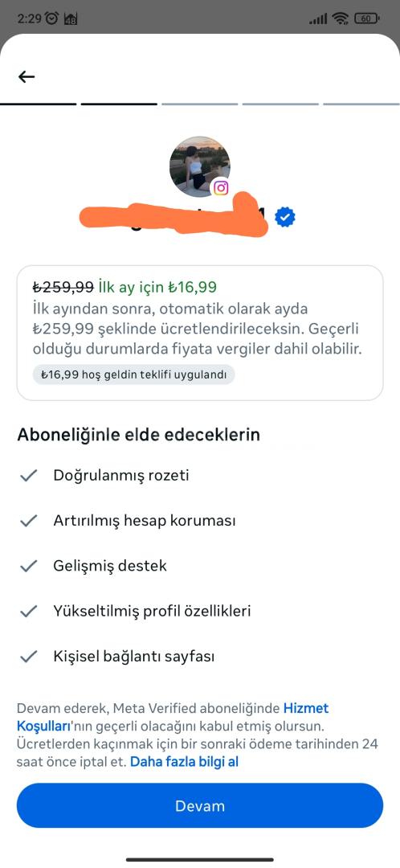Tap the ₺16,99 hoş geldin teklifi chip
The width and height of the screenshot is (400, 868).
[x=133, y=375]
